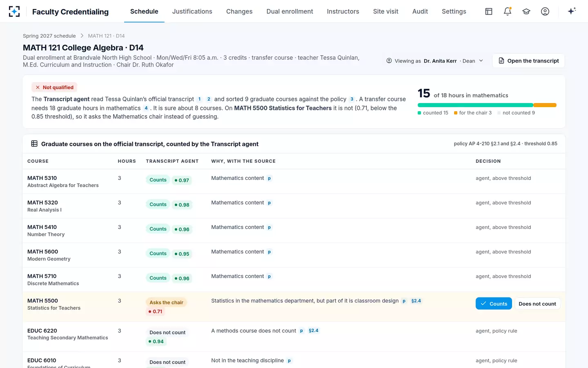Screen dimensions: 588x368
Task: Open the transcript button
Action: click(x=528, y=61)
